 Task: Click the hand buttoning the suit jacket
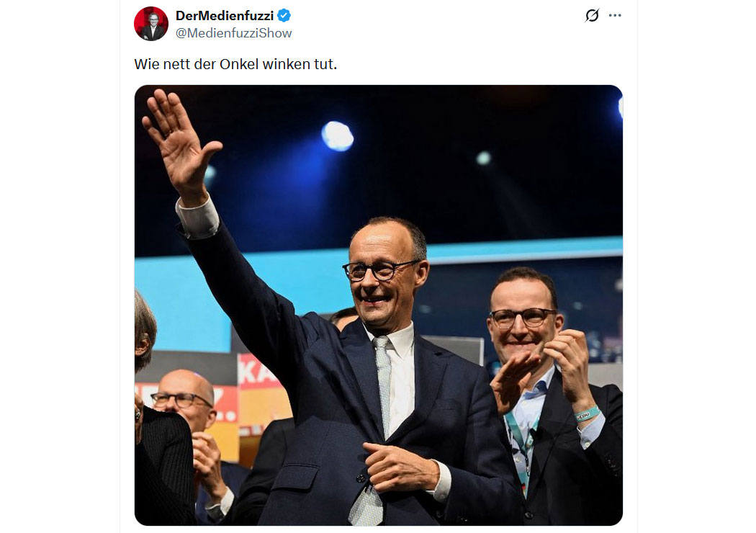coord(397,467)
